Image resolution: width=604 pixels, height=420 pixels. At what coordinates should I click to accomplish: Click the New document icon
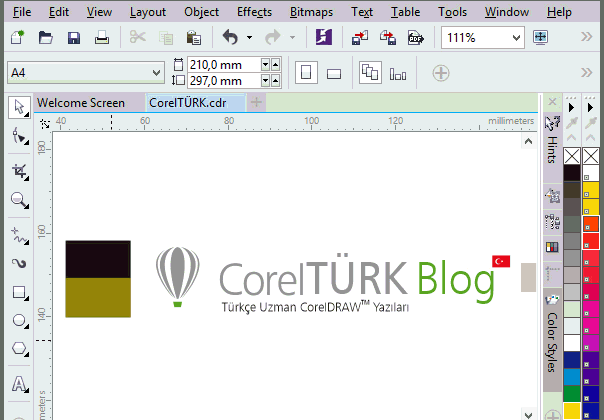point(17,37)
